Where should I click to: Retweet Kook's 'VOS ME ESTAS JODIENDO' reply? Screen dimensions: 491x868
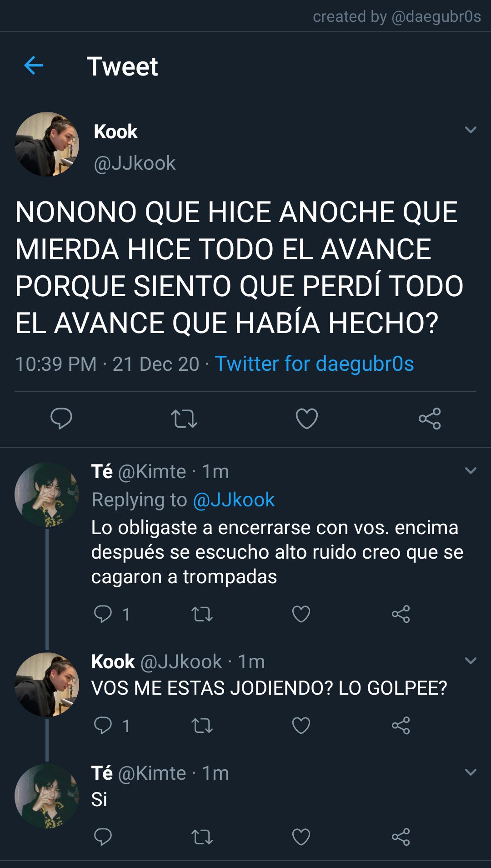click(x=202, y=726)
